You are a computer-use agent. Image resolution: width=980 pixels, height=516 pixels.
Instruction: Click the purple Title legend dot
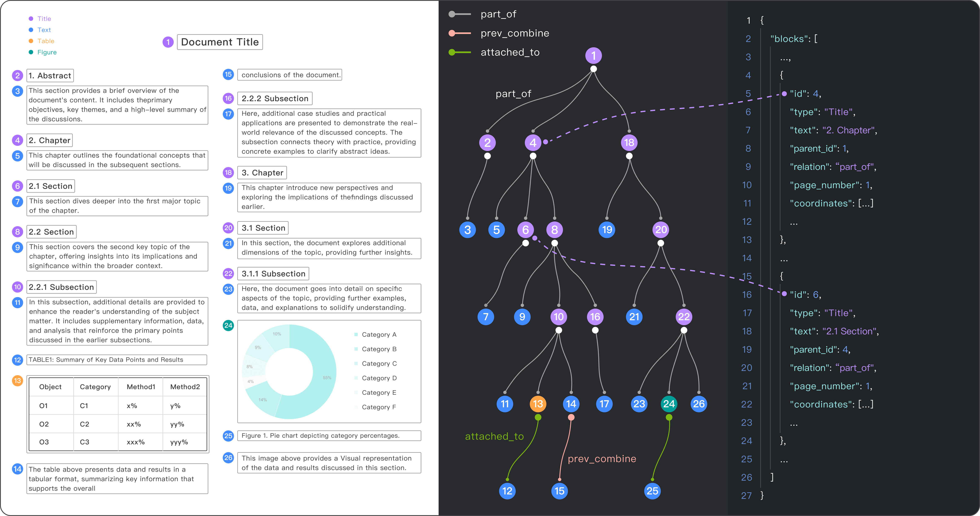[31, 19]
